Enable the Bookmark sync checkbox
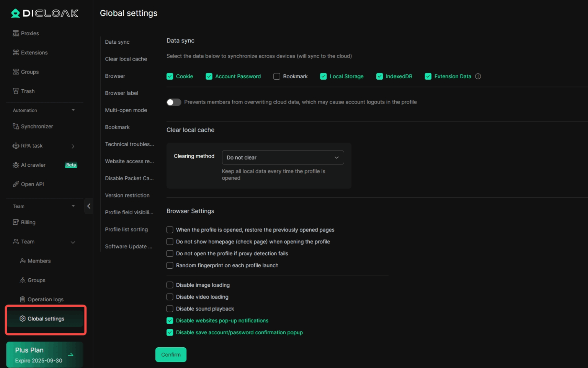588x368 pixels. click(277, 76)
